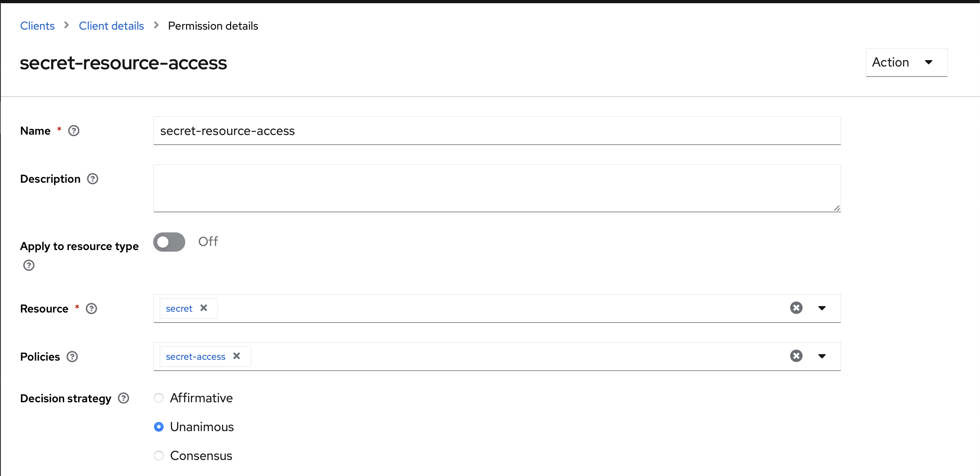Choose the Unanimous radio button
The width and height of the screenshot is (980, 476).
click(159, 427)
